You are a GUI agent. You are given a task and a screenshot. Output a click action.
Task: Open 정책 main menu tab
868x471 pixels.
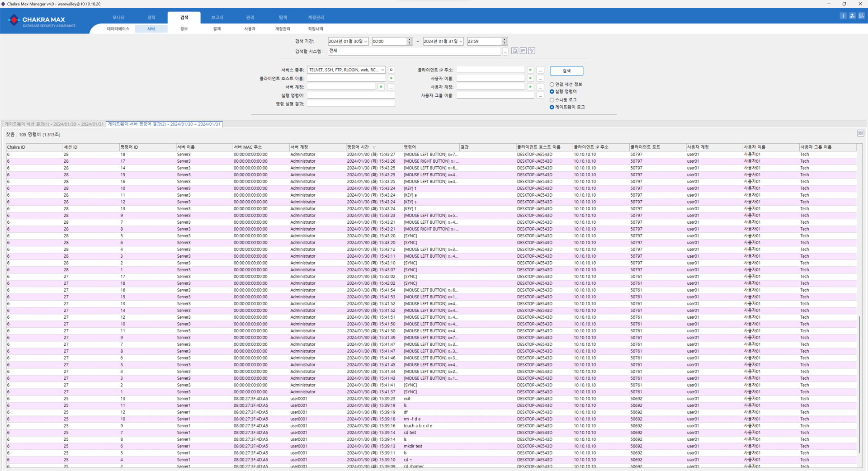pos(151,17)
